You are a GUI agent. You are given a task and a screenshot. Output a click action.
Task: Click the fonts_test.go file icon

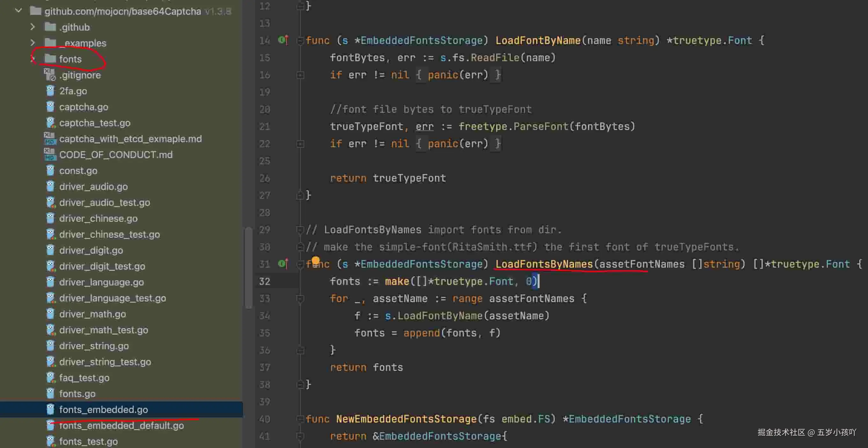[x=51, y=441]
